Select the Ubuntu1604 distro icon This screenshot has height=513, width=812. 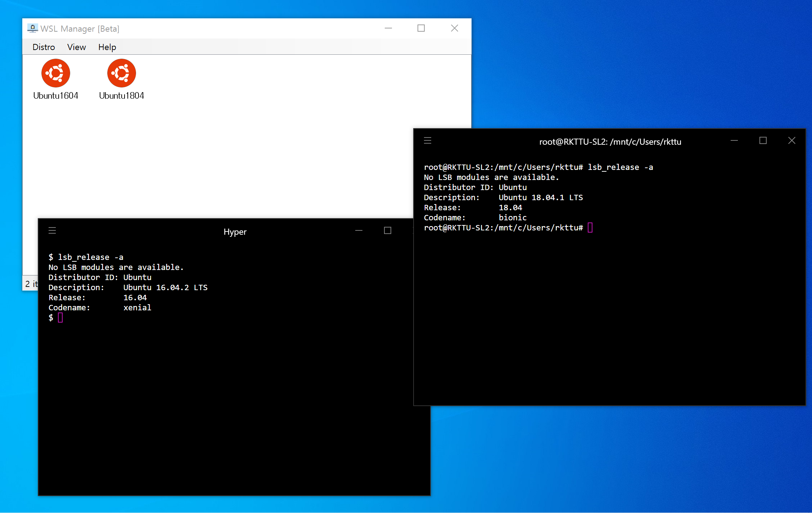[x=55, y=73]
